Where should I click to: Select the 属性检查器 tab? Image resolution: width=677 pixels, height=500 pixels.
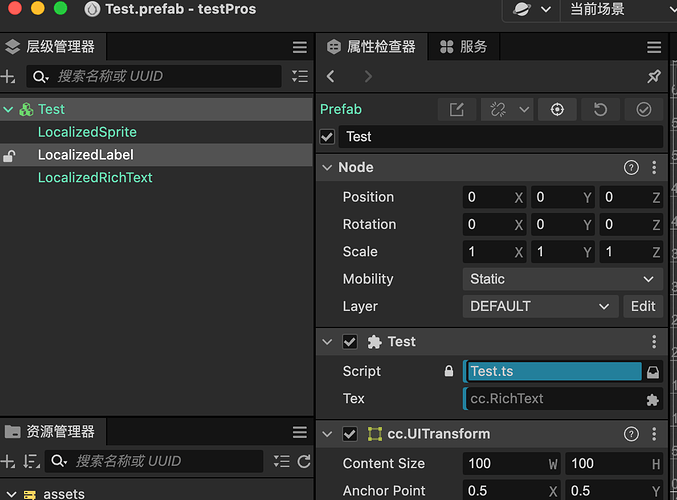pos(371,47)
